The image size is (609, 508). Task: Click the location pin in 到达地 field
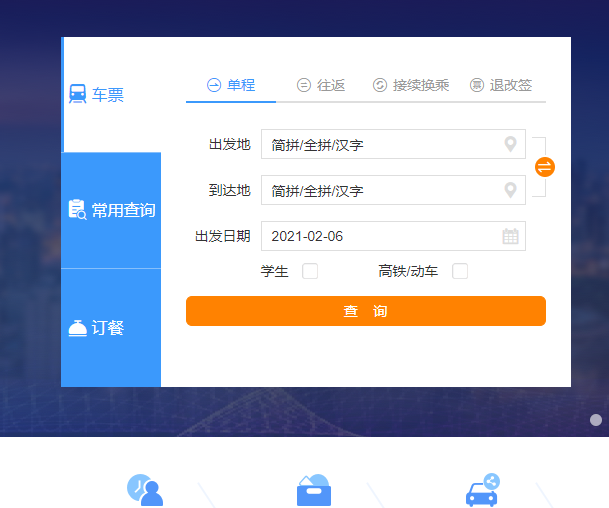tap(510, 190)
